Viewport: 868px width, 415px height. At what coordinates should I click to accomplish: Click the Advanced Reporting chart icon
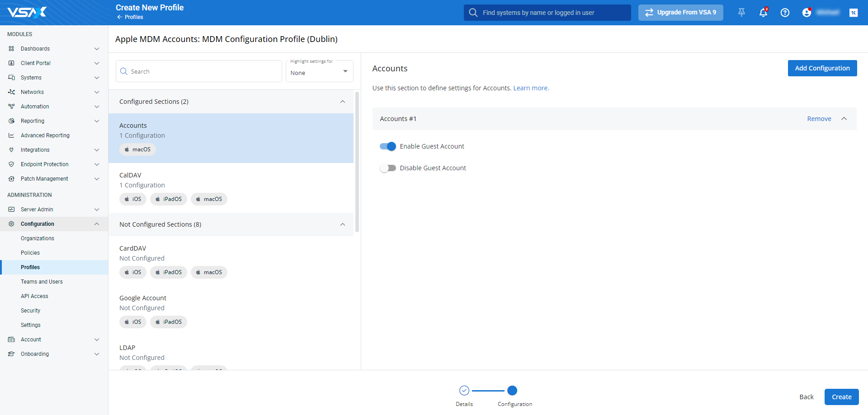(11, 135)
